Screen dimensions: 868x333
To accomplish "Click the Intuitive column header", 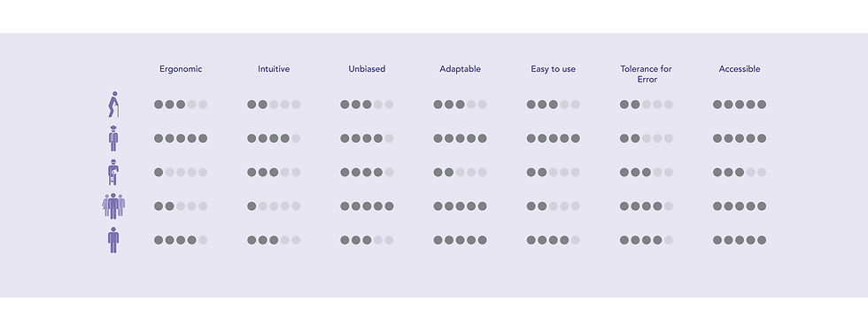I will [x=274, y=69].
